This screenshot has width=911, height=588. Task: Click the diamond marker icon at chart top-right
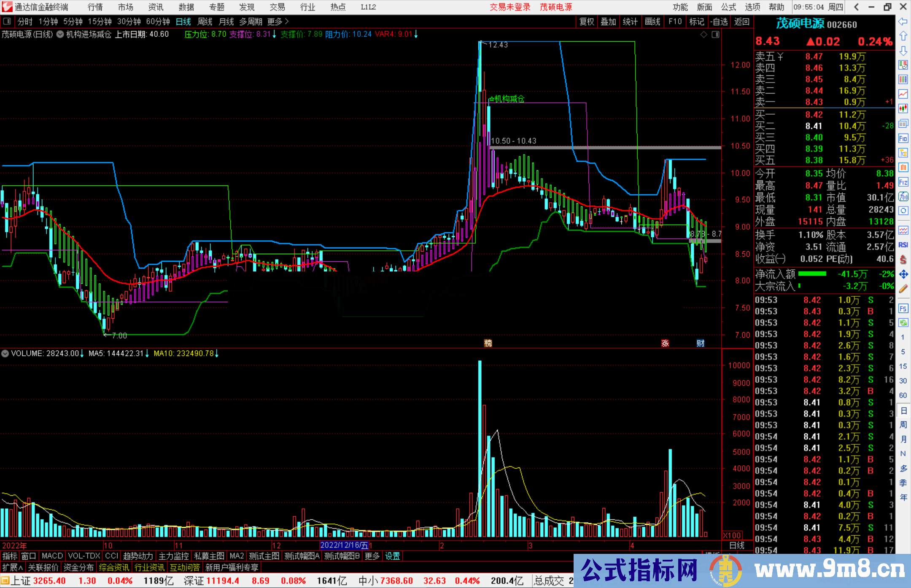point(703,35)
